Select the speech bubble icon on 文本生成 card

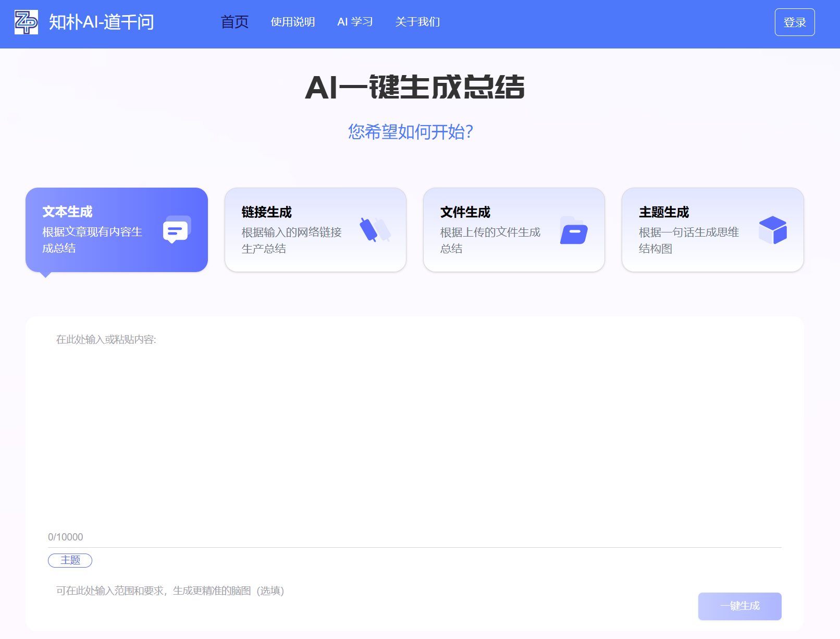175,229
